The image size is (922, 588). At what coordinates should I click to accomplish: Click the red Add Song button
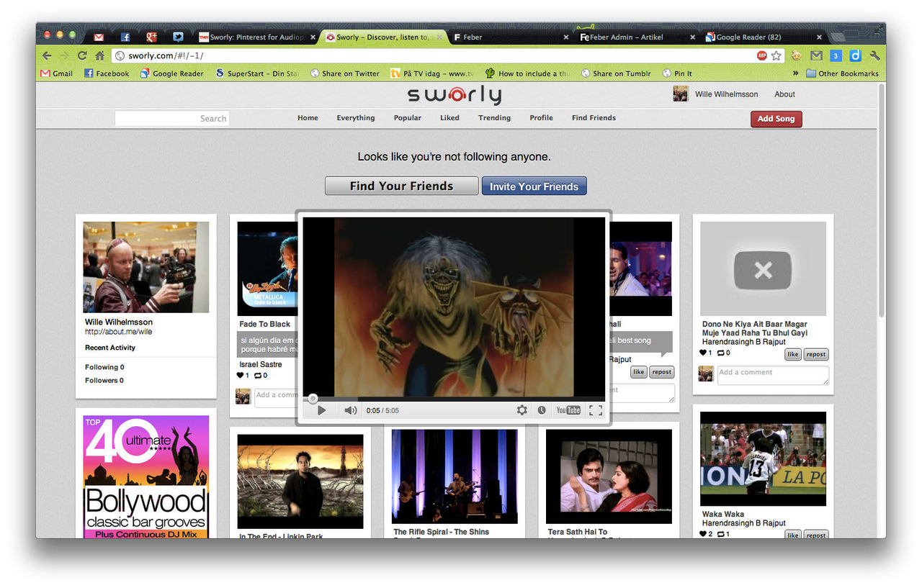pos(776,119)
